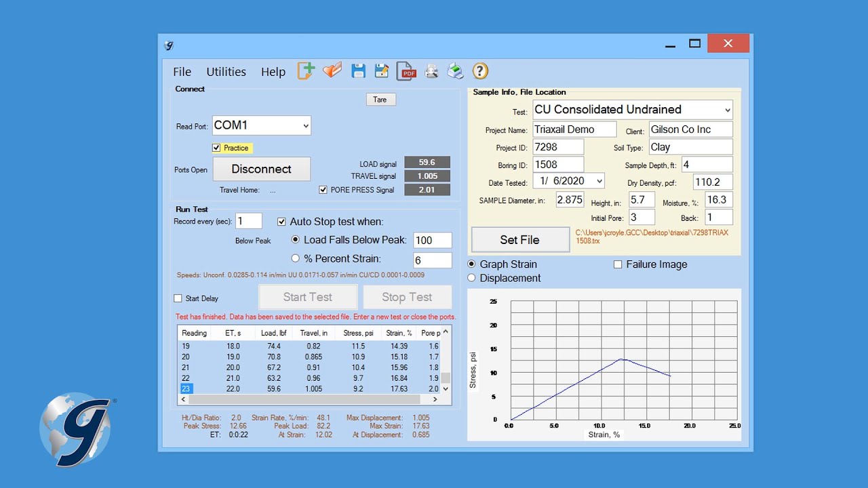868x488 pixels.
Task: Open Help question mark icon
Action: coord(480,70)
